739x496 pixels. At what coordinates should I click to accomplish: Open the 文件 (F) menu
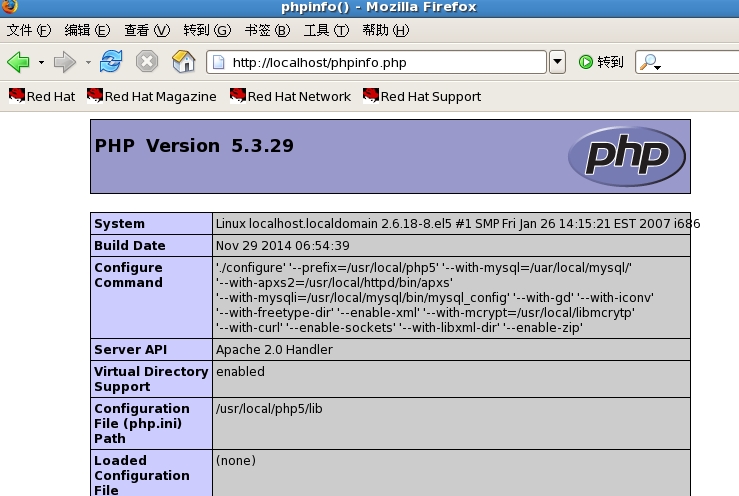[29, 31]
